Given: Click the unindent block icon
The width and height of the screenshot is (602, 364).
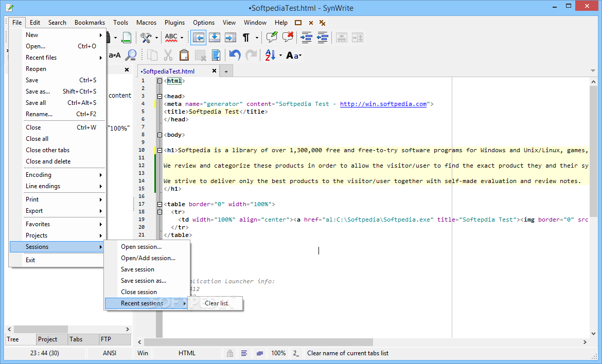Looking at the screenshot, I should pos(323,38).
